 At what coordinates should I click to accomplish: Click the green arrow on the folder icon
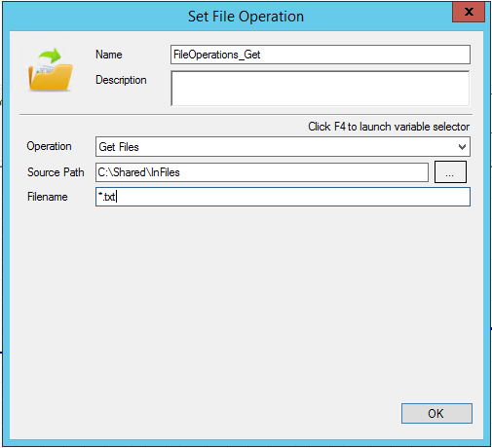pyautogui.click(x=50, y=56)
